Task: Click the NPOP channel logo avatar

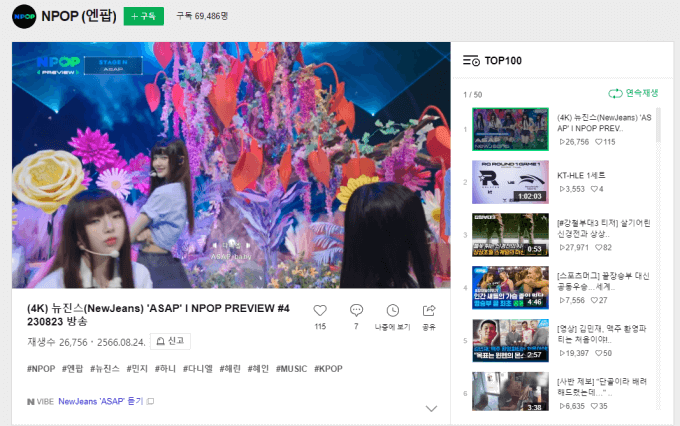Action: pos(25,16)
